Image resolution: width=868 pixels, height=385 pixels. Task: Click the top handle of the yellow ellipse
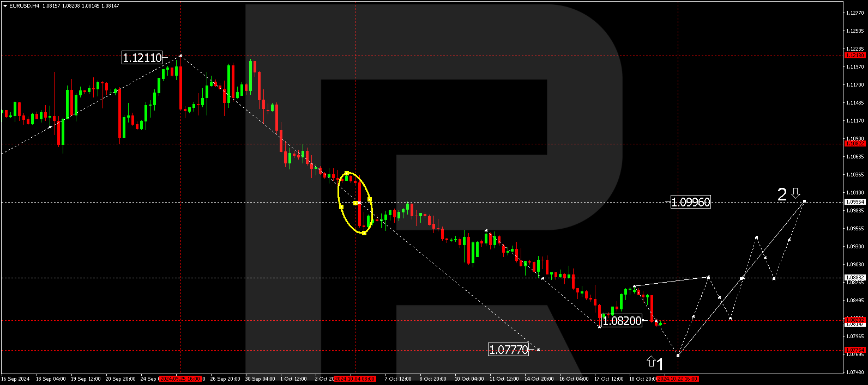click(x=347, y=173)
